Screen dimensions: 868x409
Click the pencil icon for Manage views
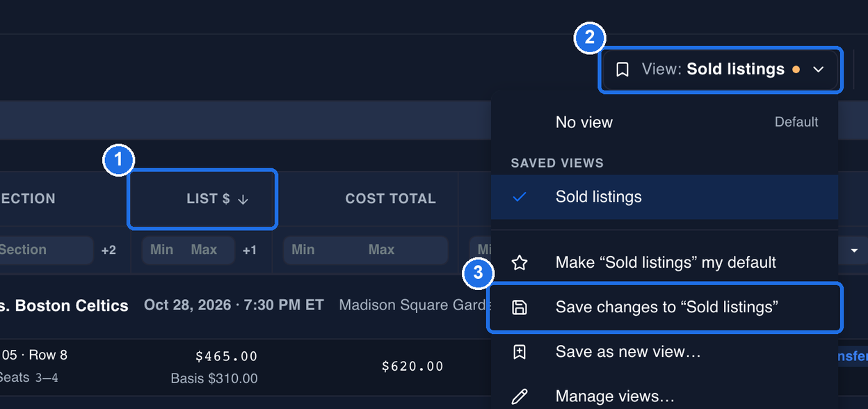(x=520, y=396)
